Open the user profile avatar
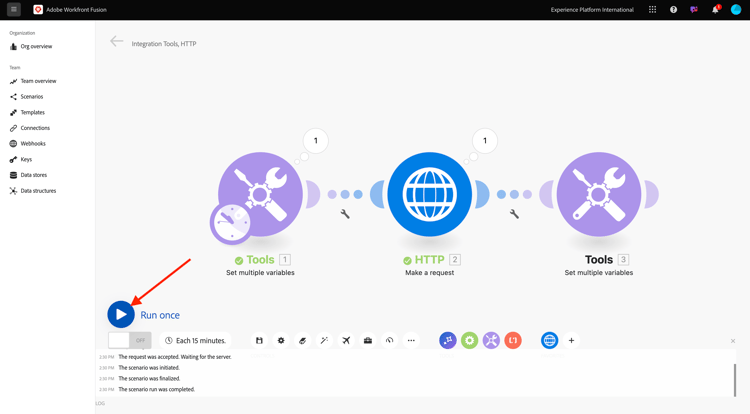 (736, 10)
